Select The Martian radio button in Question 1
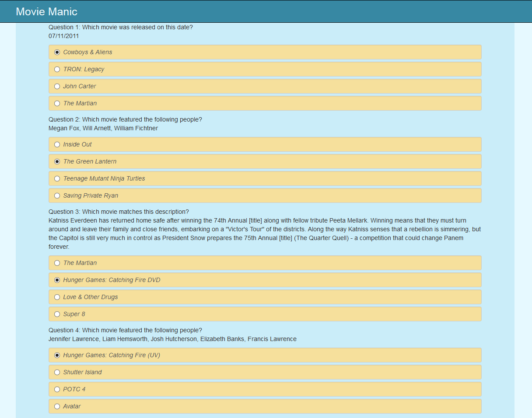The image size is (532, 418). point(57,103)
